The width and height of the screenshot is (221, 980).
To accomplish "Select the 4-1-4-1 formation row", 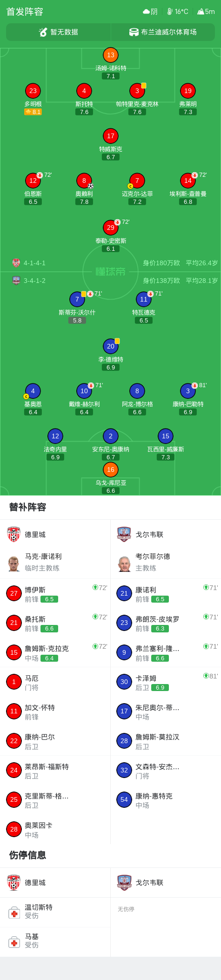I will [110, 263].
